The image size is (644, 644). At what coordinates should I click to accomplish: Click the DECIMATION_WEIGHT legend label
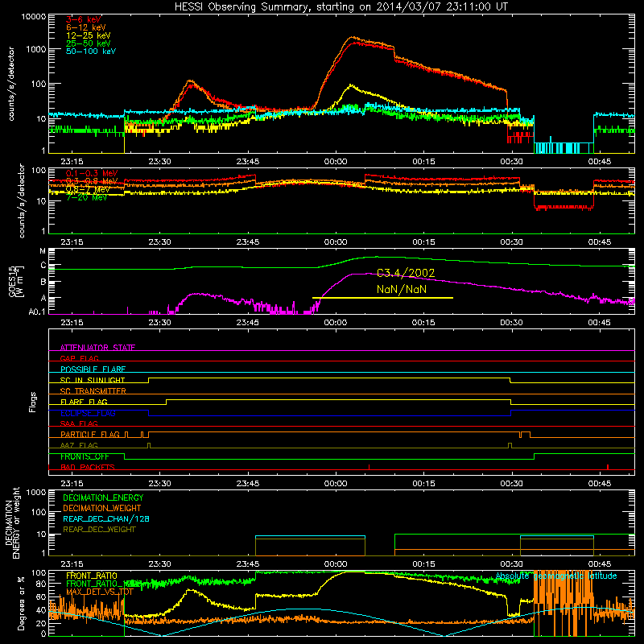coord(102,508)
